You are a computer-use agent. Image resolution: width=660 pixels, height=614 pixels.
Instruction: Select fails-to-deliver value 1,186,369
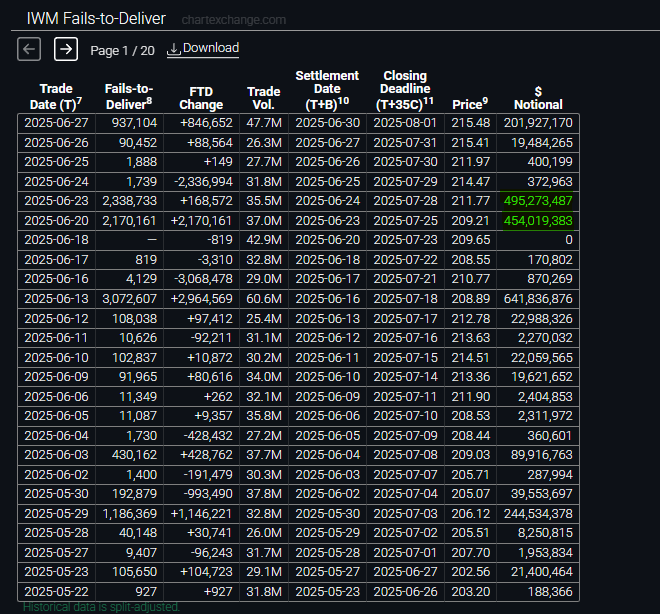pos(130,514)
